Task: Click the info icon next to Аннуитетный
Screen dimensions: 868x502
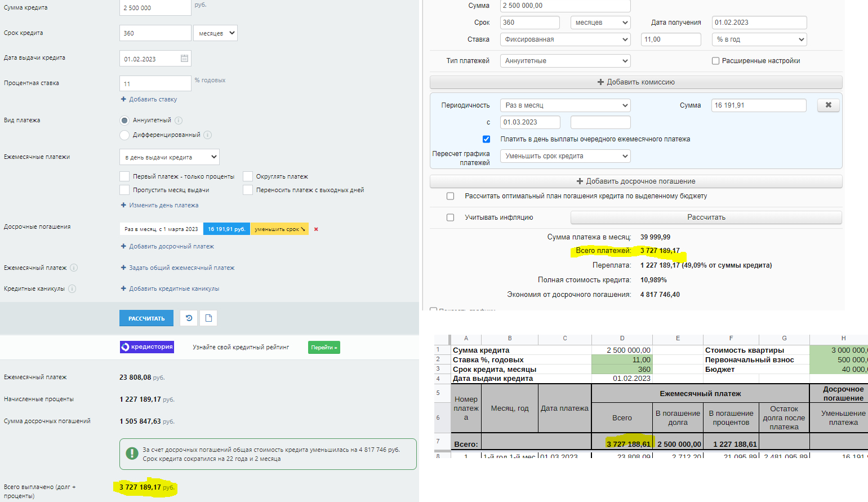Action: [x=179, y=121]
